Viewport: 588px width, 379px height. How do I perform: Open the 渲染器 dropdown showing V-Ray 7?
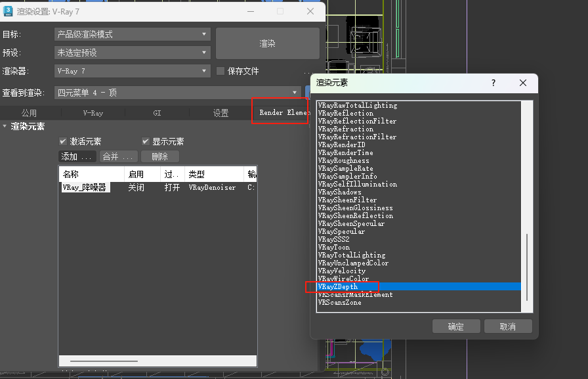click(132, 71)
